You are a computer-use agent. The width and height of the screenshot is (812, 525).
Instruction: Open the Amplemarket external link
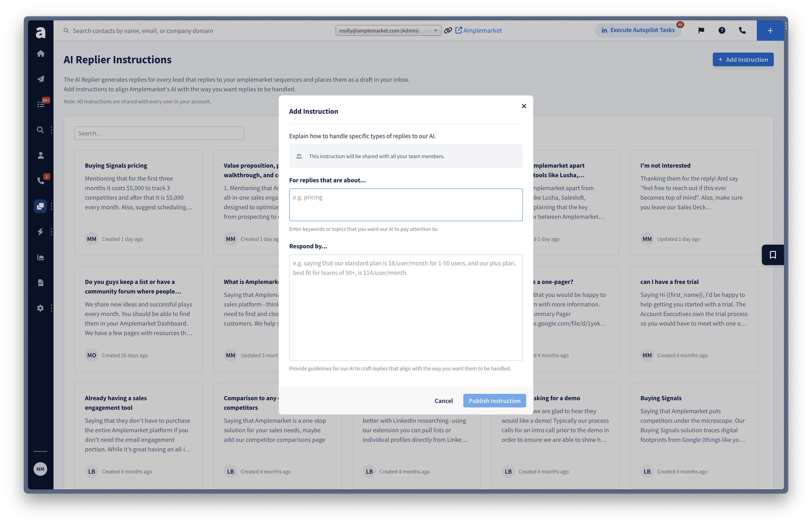tap(478, 30)
